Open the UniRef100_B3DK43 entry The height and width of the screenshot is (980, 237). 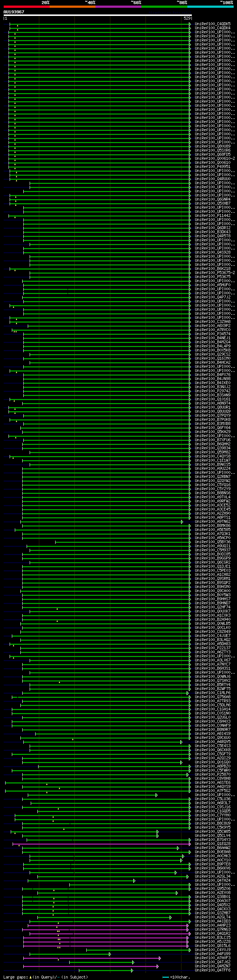coord(213,232)
